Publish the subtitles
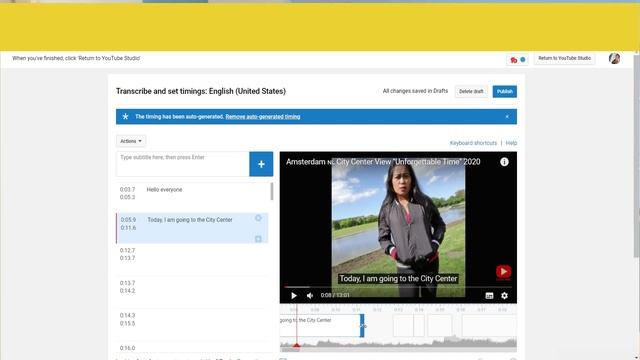 tap(504, 91)
